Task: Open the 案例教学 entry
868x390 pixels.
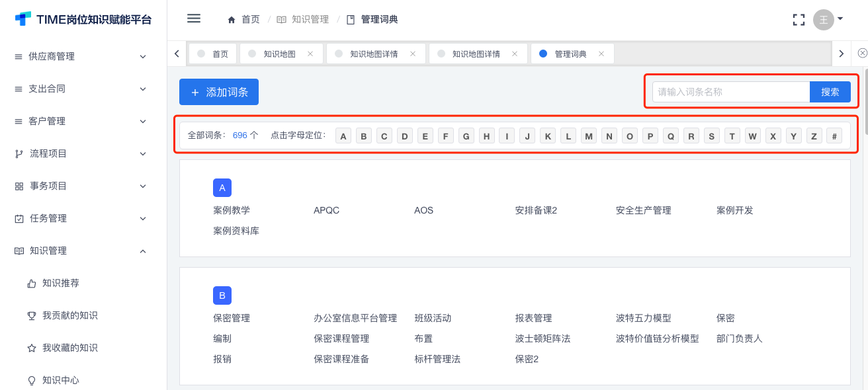Action: (232, 210)
